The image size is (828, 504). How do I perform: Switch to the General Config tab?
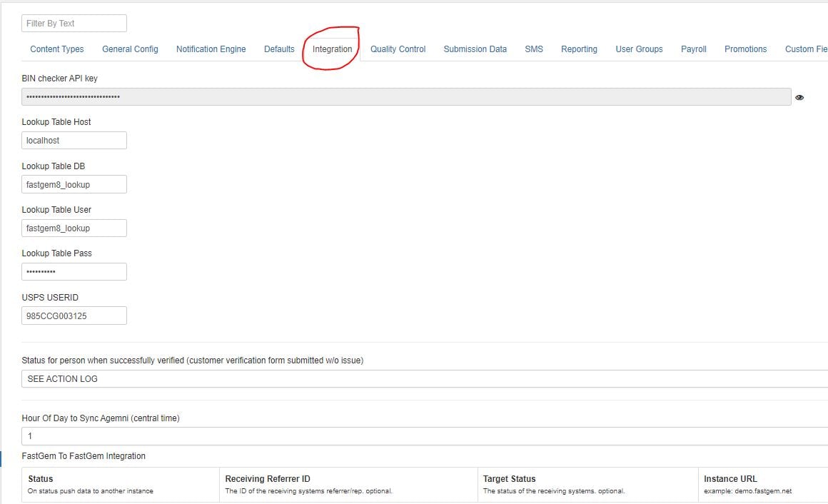point(130,49)
